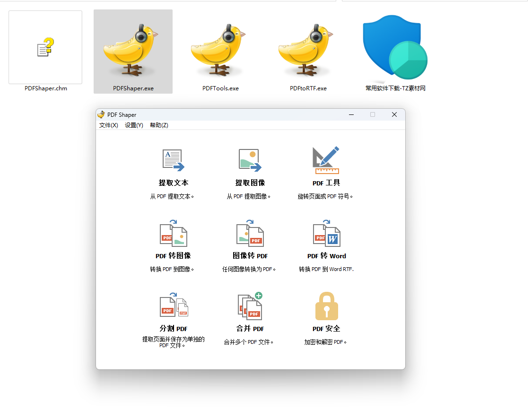
Task: Click the 图像转 PDF heading label
Action: [250, 256]
